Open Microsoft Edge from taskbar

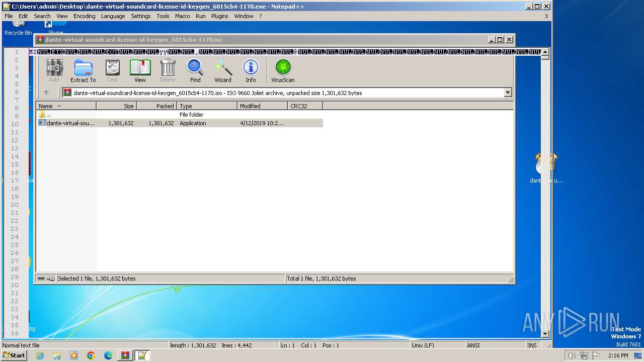point(108,355)
